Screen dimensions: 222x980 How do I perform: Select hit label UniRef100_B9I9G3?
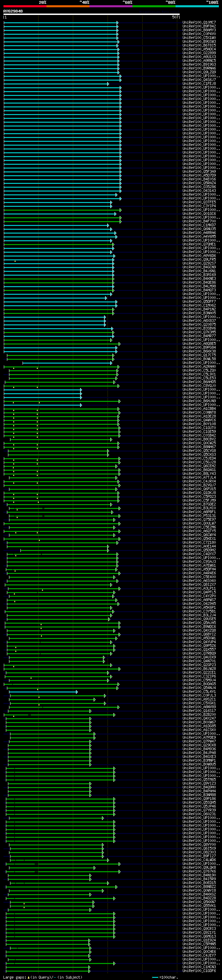click(199, 64)
